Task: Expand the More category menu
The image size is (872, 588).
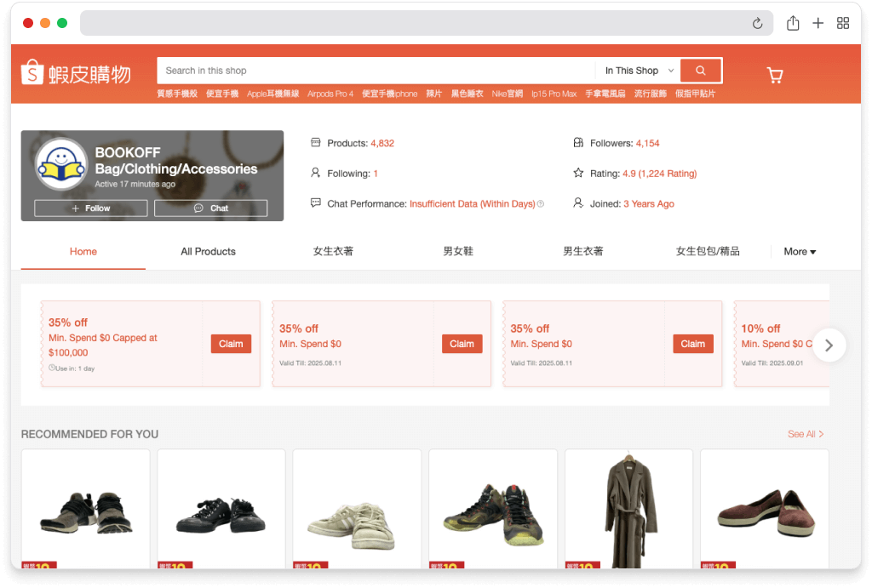Action: 800,252
